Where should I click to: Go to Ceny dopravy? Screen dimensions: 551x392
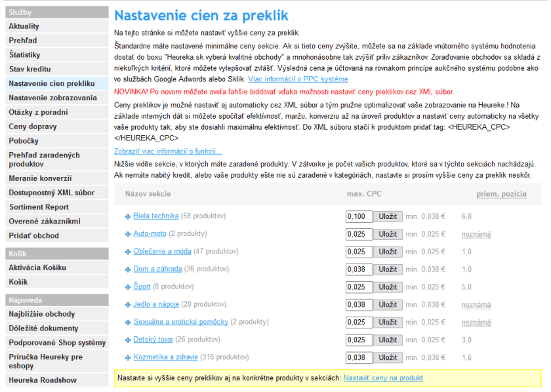[x=57, y=127]
